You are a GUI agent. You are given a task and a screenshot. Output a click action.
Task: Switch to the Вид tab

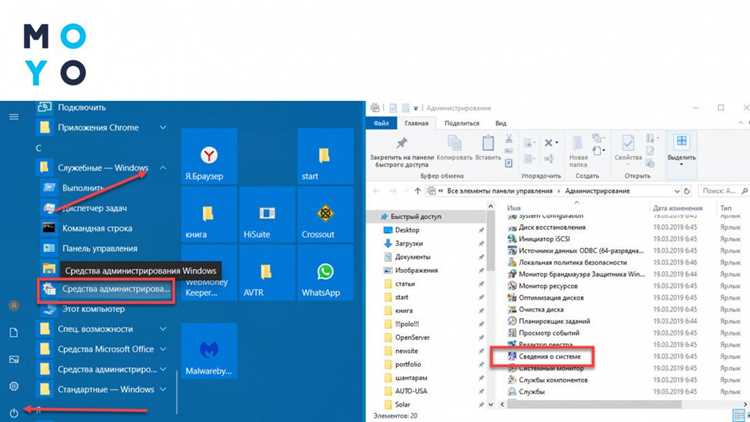pyautogui.click(x=501, y=123)
